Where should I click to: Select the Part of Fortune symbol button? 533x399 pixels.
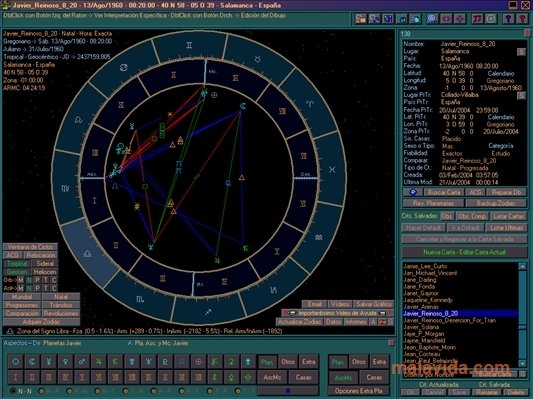pos(199,362)
